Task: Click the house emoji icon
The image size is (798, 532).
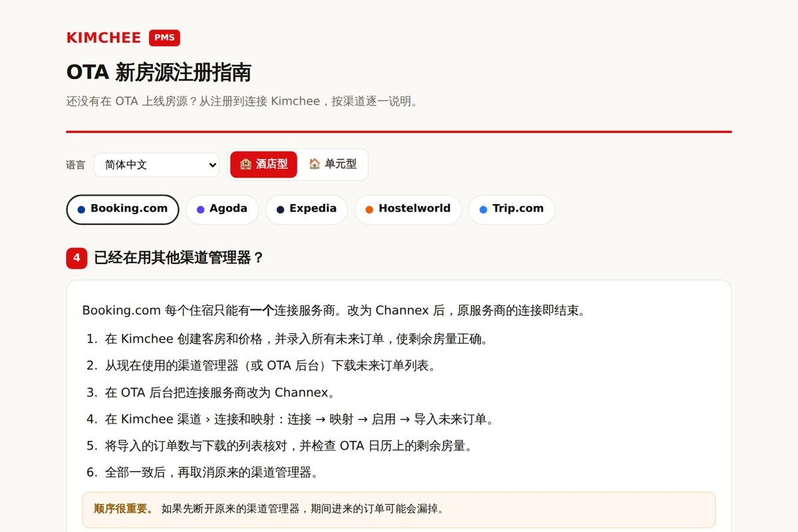Action: (x=315, y=164)
